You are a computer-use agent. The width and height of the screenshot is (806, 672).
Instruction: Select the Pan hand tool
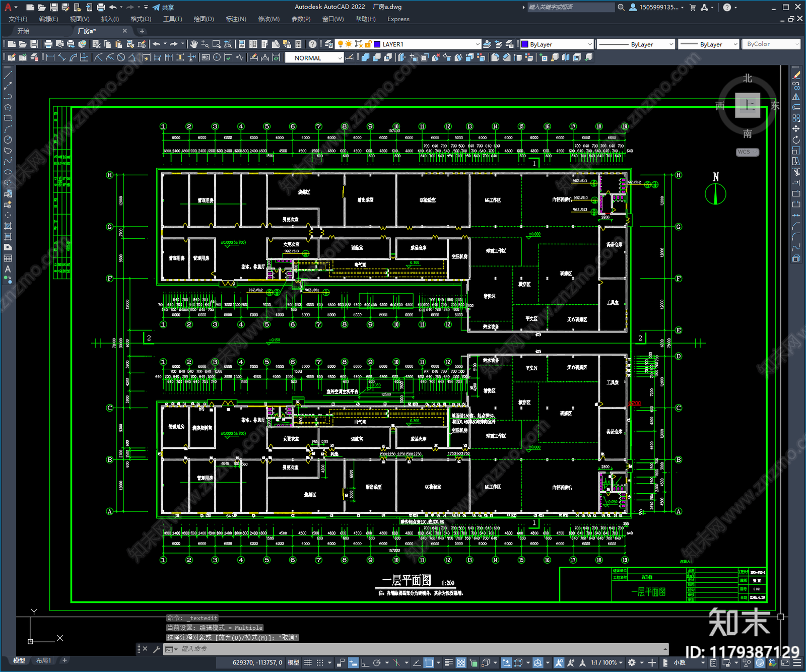[x=194, y=44]
